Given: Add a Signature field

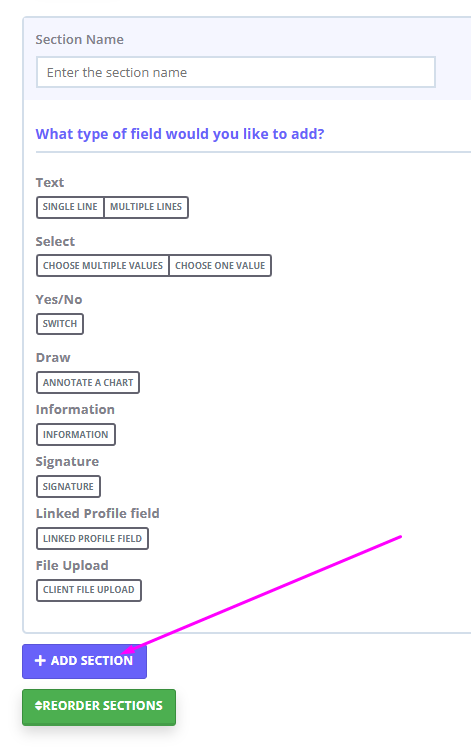Looking at the screenshot, I should tap(68, 487).
